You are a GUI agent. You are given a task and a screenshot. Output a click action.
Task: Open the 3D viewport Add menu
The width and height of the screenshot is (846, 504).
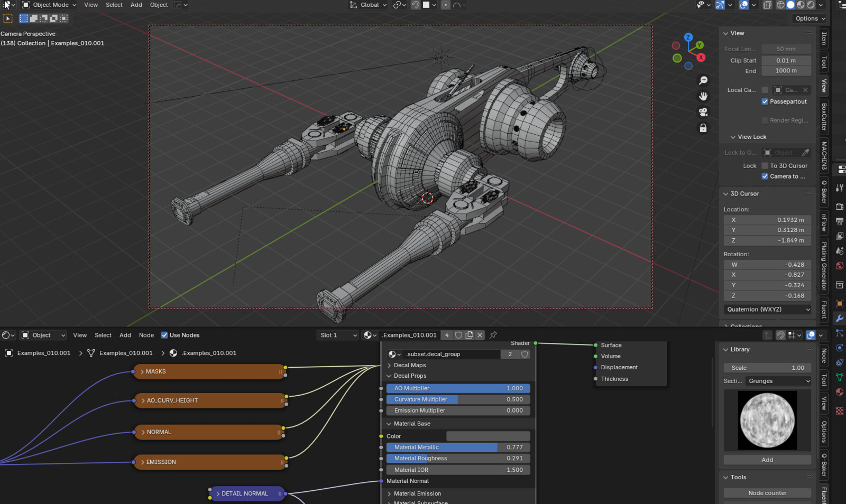pyautogui.click(x=136, y=5)
